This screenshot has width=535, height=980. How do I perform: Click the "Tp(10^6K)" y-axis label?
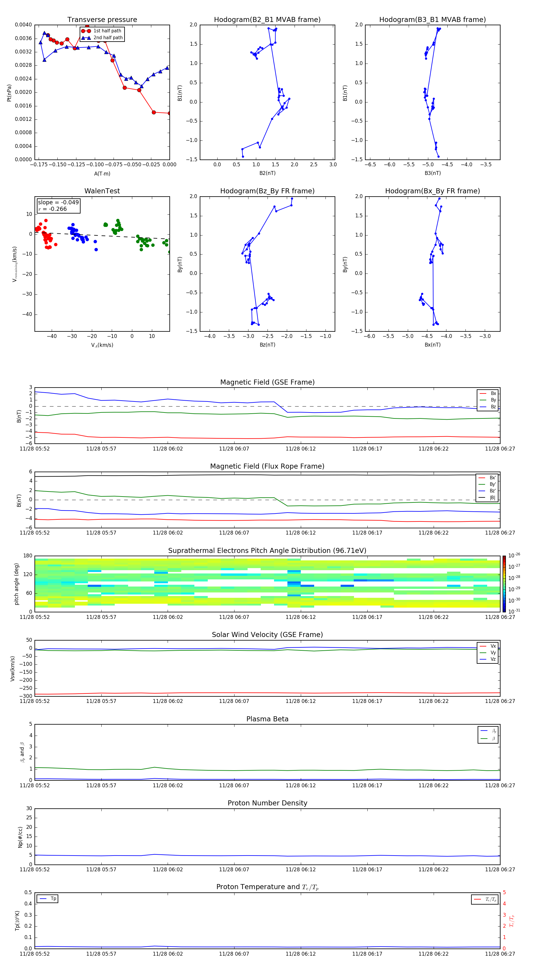click(x=17, y=921)
